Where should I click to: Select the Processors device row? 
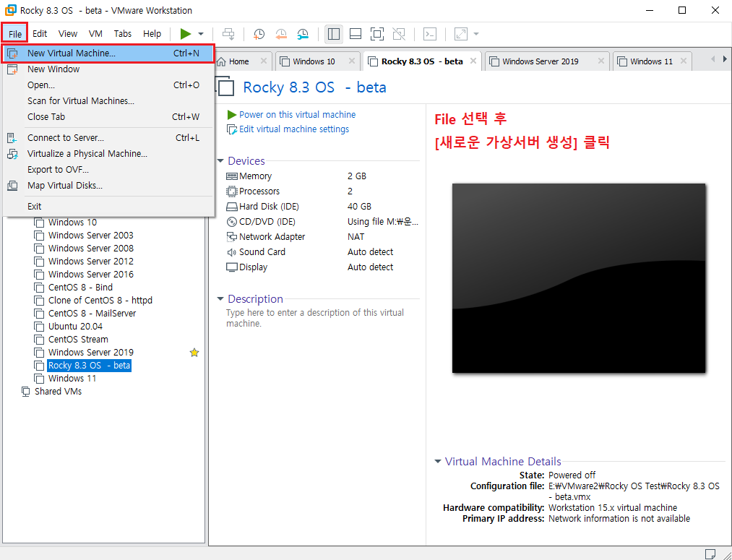click(322, 191)
